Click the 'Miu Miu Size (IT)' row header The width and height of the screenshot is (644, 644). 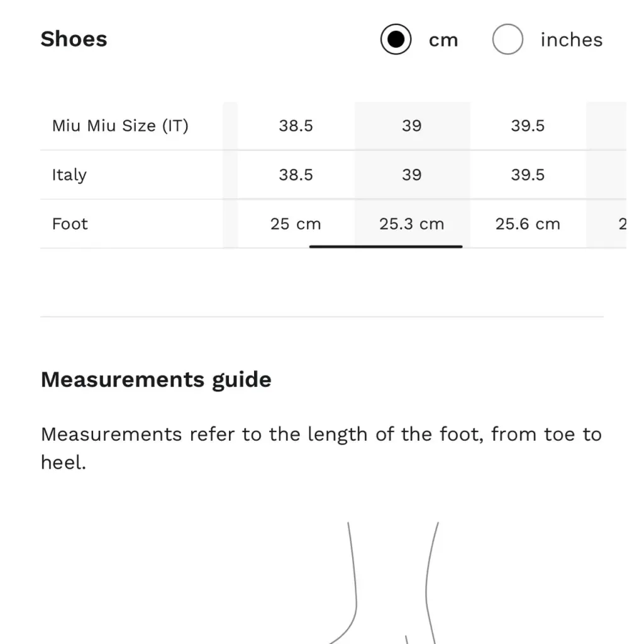(x=120, y=126)
